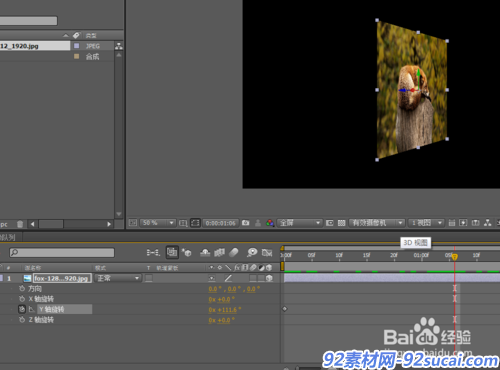Select the 12_1920.jpg project item

35,46
